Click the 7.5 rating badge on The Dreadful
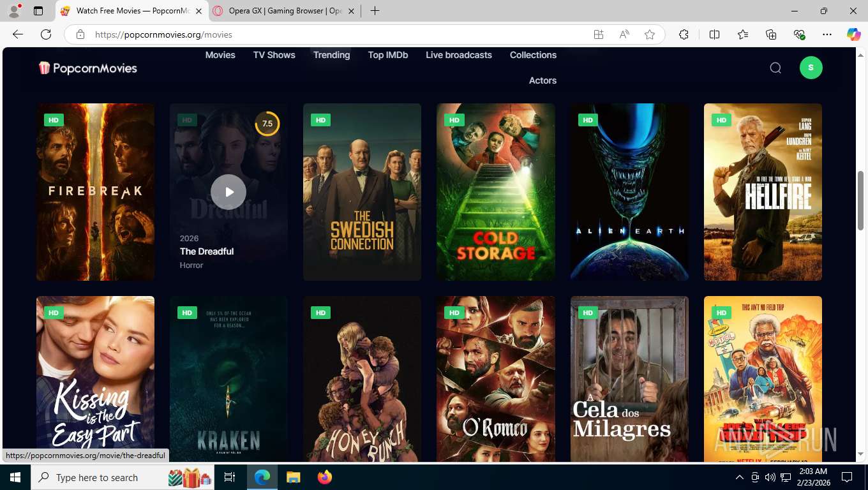 (267, 124)
